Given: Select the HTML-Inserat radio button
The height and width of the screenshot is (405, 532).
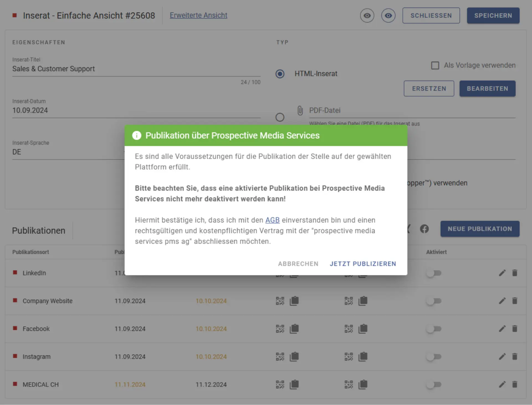Looking at the screenshot, I should point(280,74).
